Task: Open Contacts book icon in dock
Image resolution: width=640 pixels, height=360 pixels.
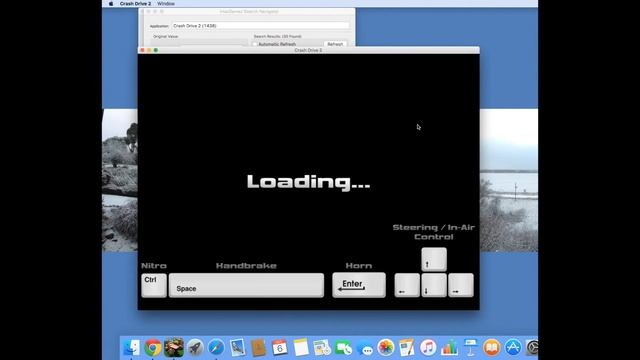Action: pyautogui.click(x=258, y=348)
